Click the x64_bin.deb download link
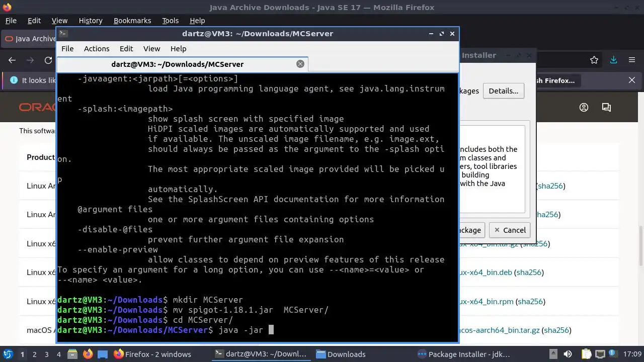 click(486, 273)
